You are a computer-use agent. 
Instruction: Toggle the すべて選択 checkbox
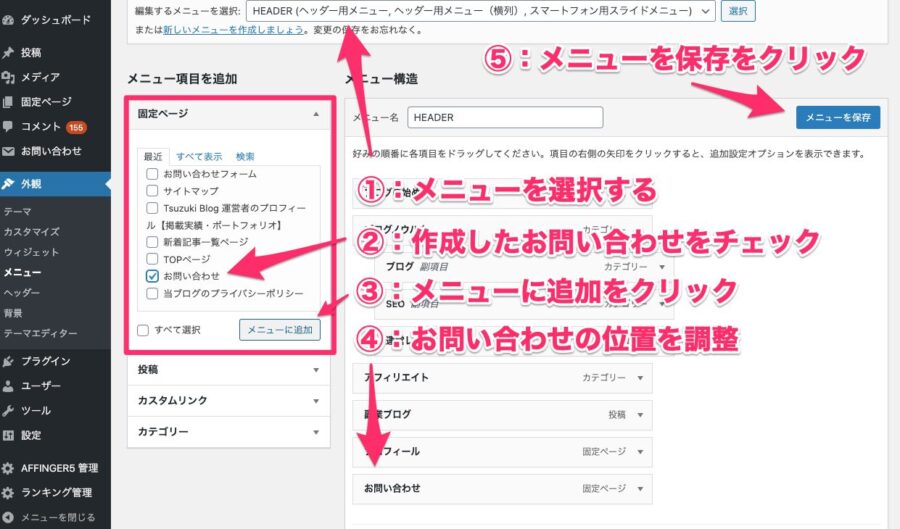coord(143,330)
